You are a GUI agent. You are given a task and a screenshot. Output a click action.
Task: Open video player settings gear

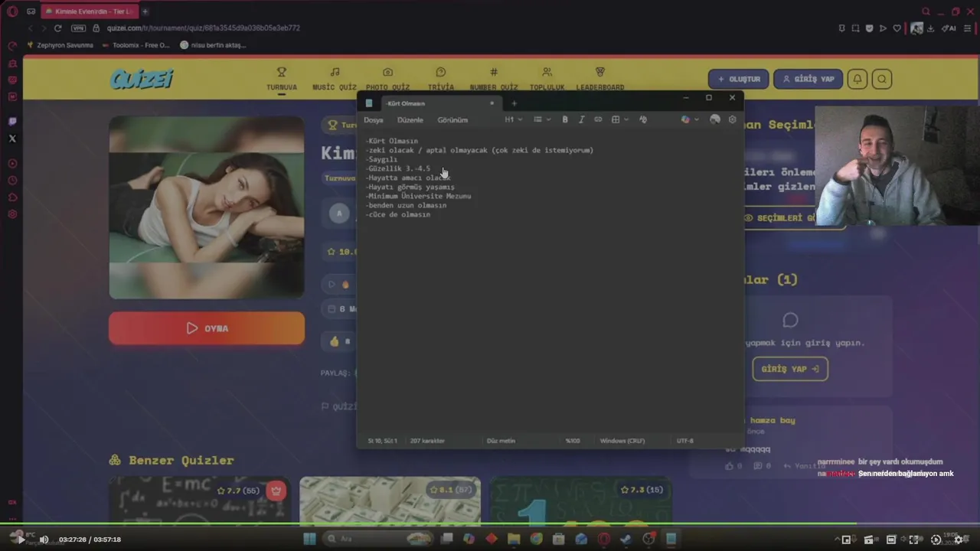coord(958,540)
